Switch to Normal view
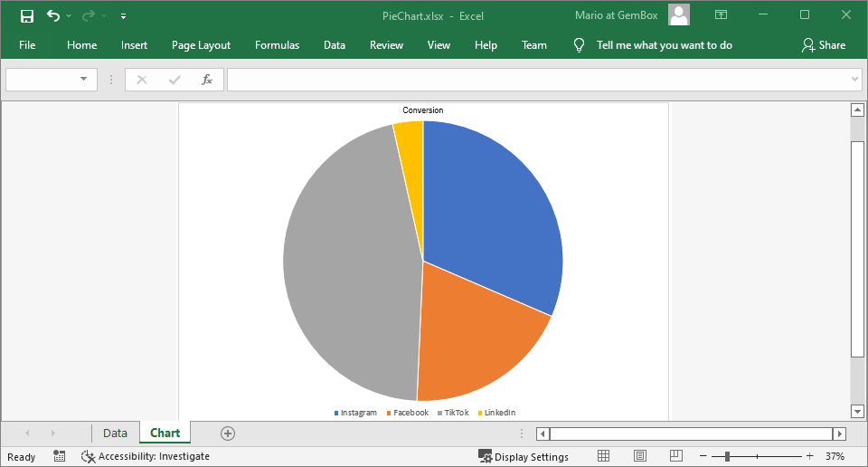 (x=604, y=456)
